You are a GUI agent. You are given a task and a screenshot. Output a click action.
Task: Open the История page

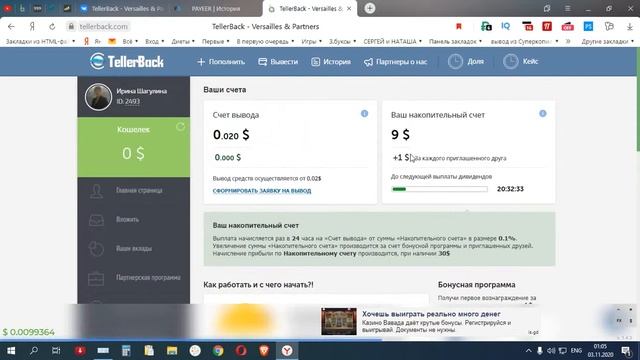point(331,62)
